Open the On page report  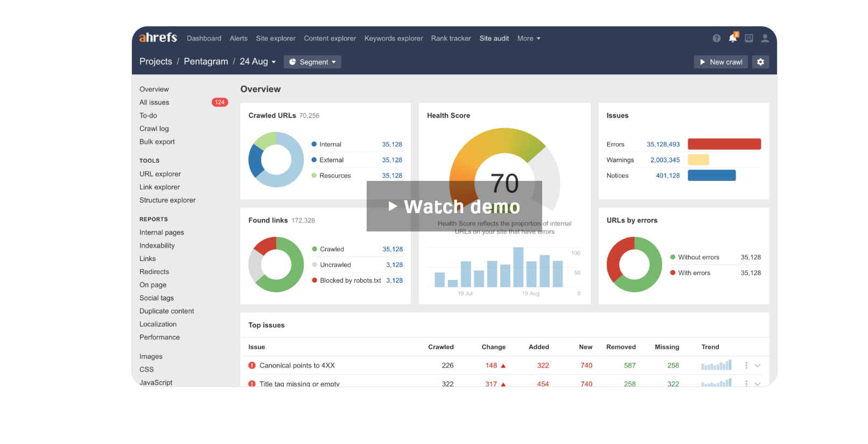point(153,285)
